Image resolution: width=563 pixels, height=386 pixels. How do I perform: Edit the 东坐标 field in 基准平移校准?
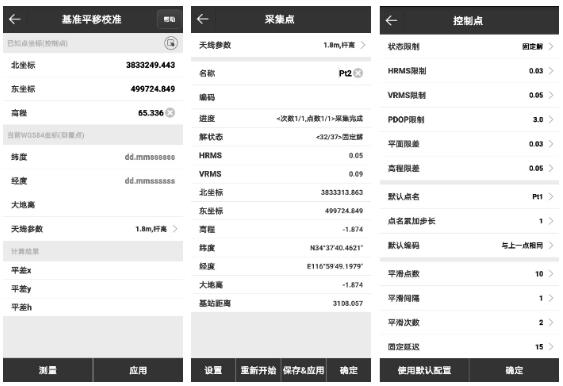[x=93, y=89]
